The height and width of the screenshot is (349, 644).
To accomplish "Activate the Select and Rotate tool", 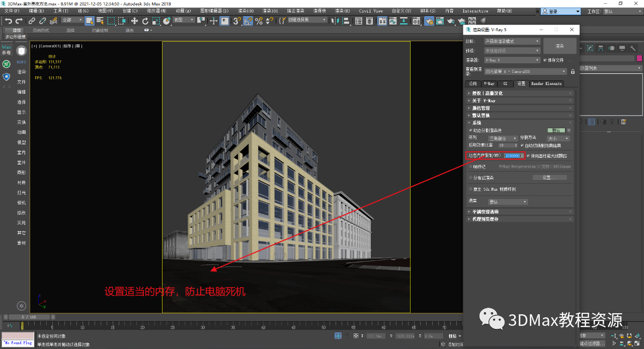I will (145, 20).
